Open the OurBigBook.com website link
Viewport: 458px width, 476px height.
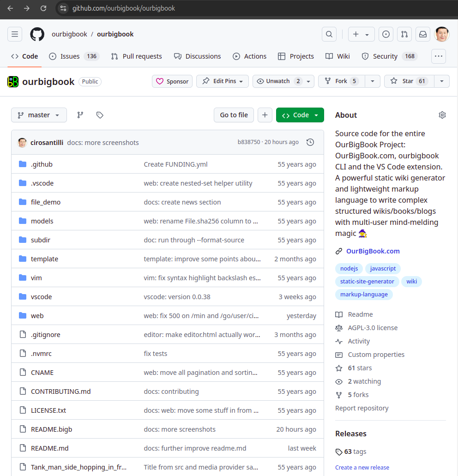click(373, 251)
